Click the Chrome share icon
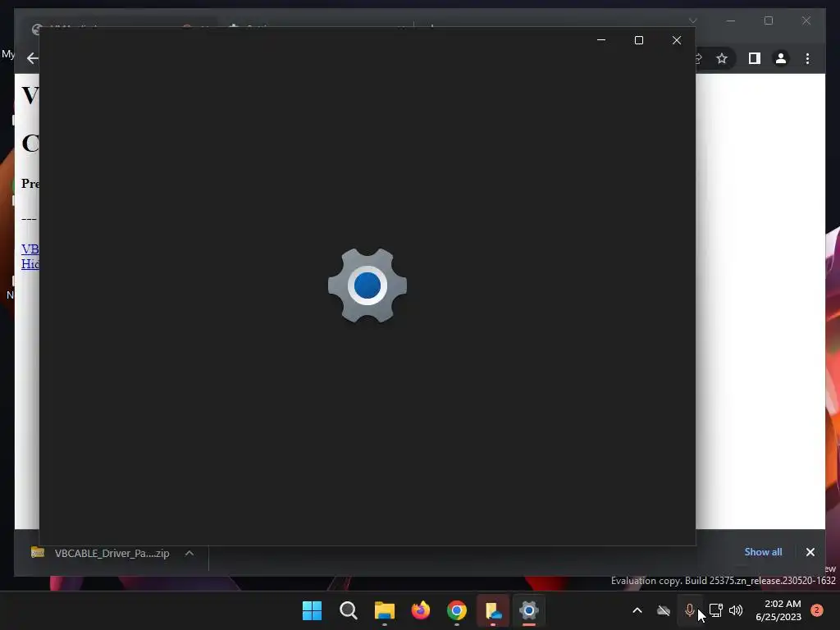 [699, 58]
